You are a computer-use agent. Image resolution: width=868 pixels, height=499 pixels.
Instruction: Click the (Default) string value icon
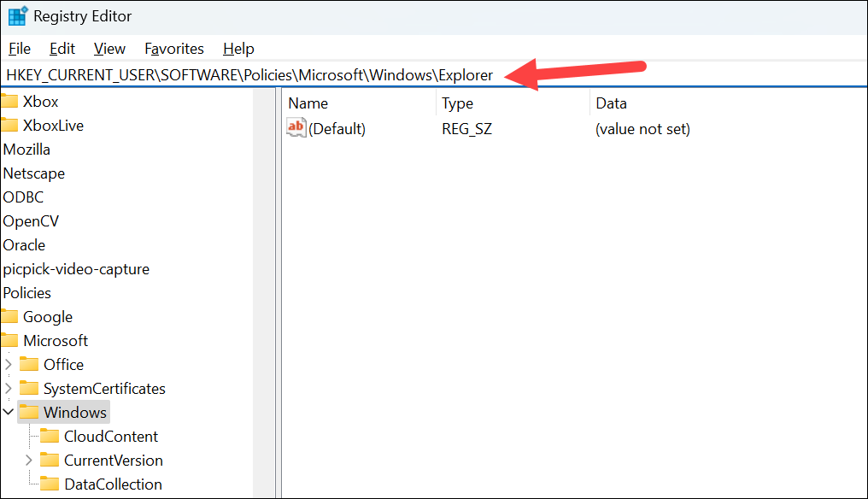tap(296, 128)
